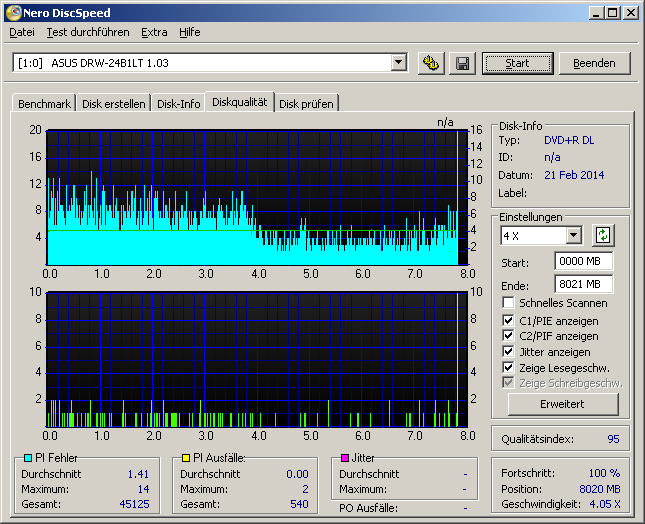The width and height of the screenshot is (645, 524).
Task: Click the Geschwindigkeit value 4.05 X
Action: click(x=605, y=504)
